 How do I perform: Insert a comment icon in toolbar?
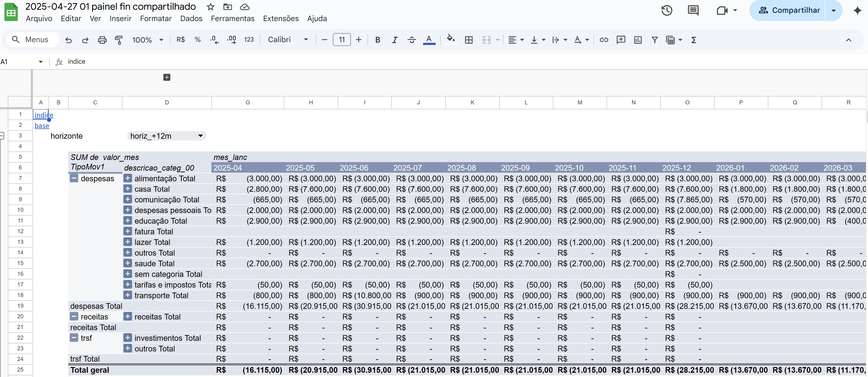pos(621,40)
